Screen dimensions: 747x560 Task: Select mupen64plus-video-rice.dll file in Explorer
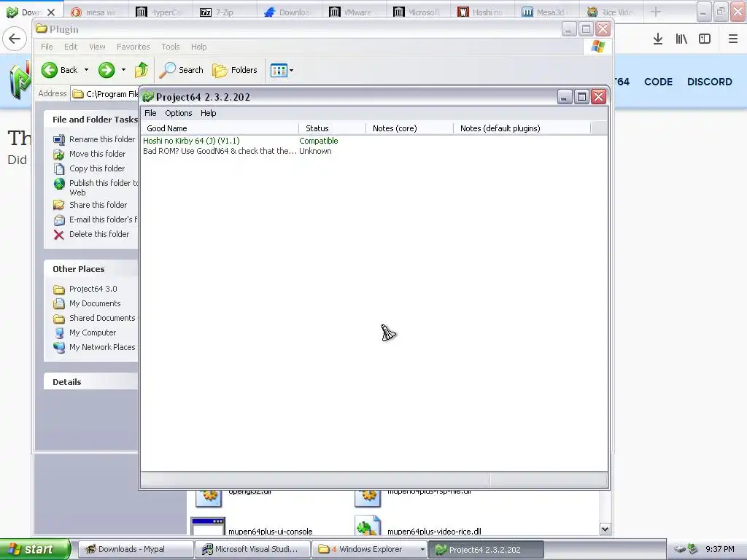pyautogui.click(x=434, y=532)
